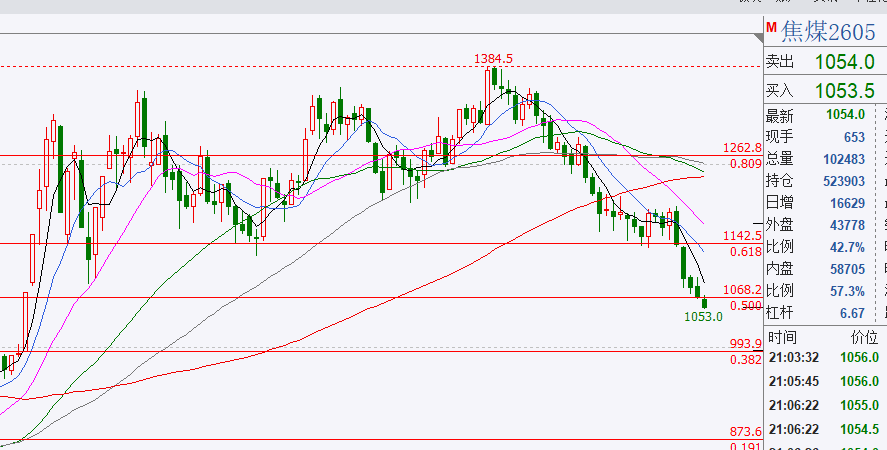Click the 0.618 Fibonacci ratio label
The width and height of the screenshot is (887, 450).
[x=746, y=252]
